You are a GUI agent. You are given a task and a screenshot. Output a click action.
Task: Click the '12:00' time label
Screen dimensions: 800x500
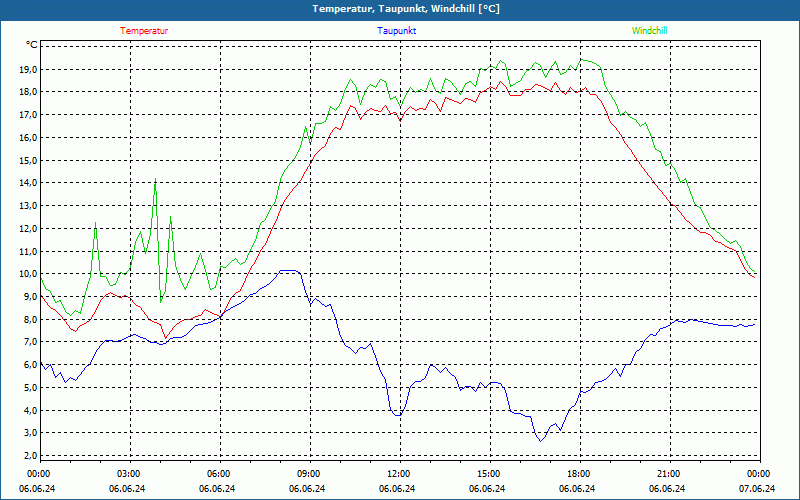pyautogui.click(x=399, y=473)
